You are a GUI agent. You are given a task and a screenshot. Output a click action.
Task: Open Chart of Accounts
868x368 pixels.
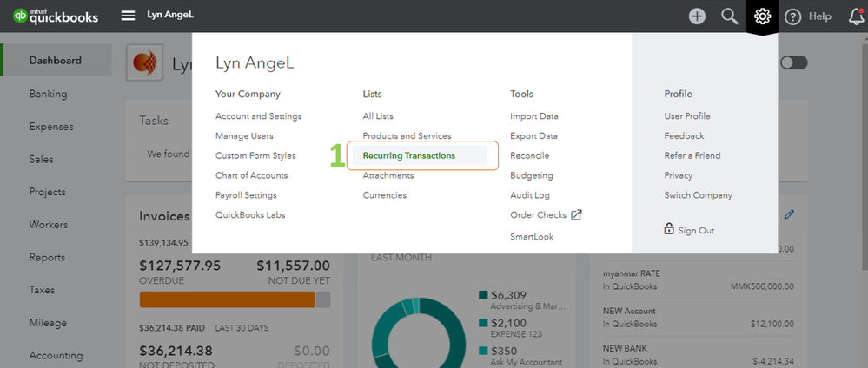click(x=251, y=175)
